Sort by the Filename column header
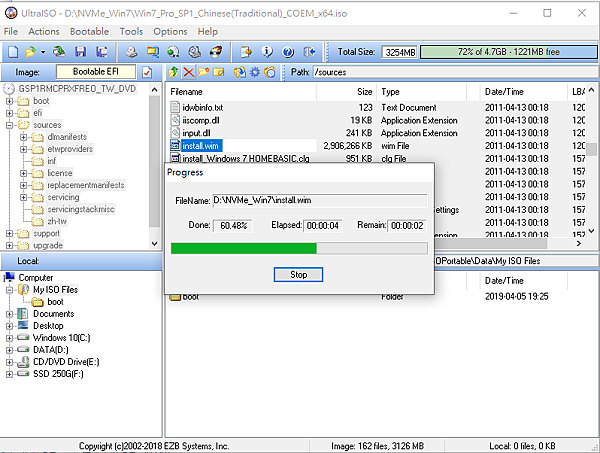The image size is (600, 453). click(242, 92)
